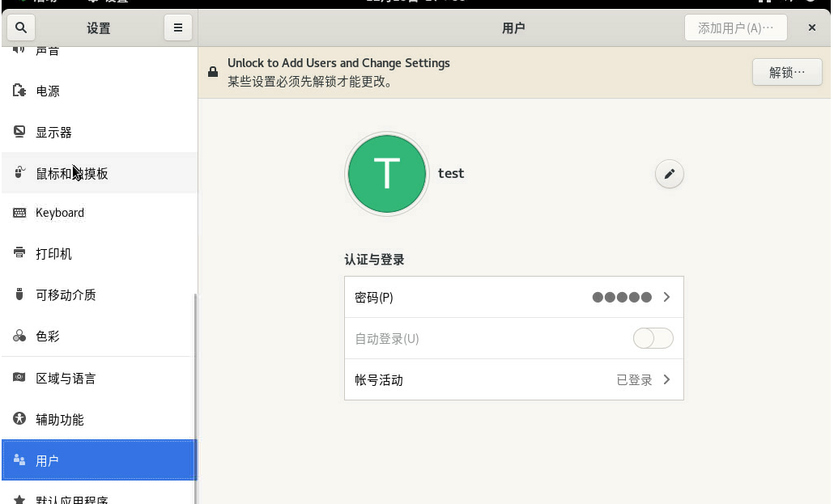Image resolution: width=834 pixels, height=504 pixels.
Task: Select 区域与语言 in the sidebar
Action: (66, 378)
